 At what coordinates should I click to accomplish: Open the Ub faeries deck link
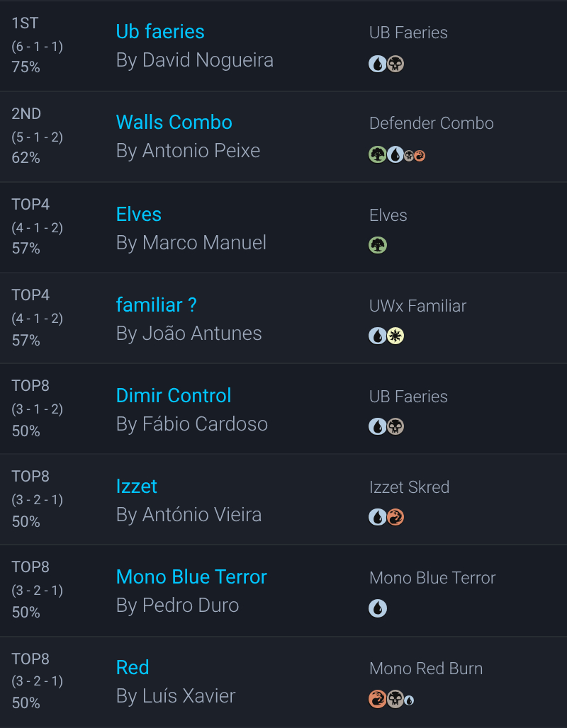pos(160,32)
